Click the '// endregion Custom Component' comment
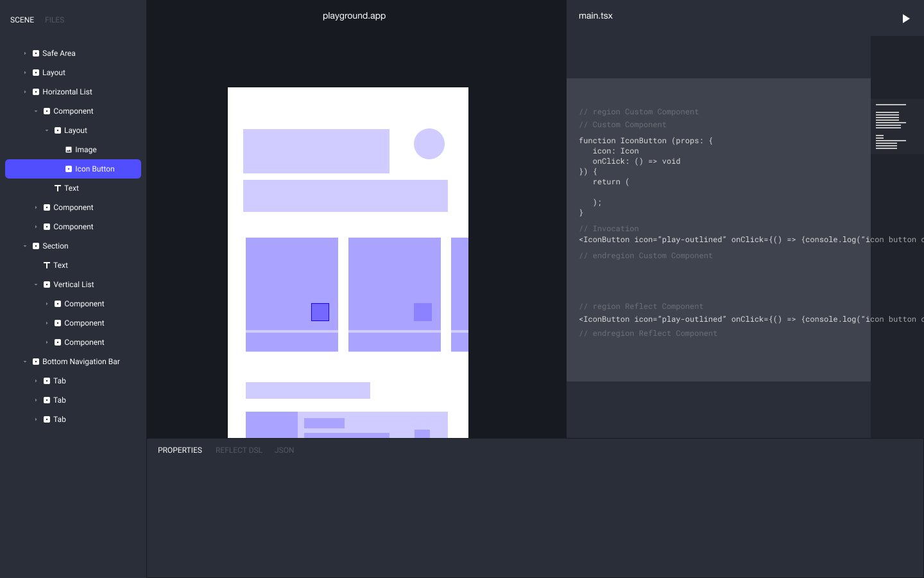The image size is (924, 578). [x=646, y=256]
